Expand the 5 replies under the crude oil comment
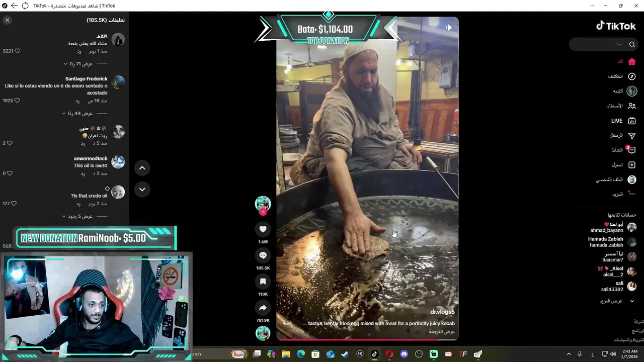 pyautogui.click(x=85, y=217)
